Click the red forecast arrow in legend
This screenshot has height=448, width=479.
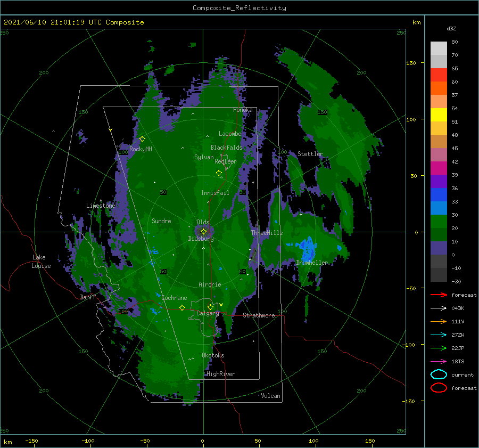click(x=439, y=295)
